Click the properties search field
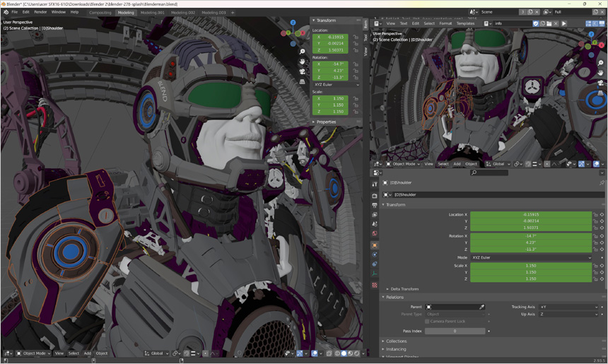 click(489, 172)
